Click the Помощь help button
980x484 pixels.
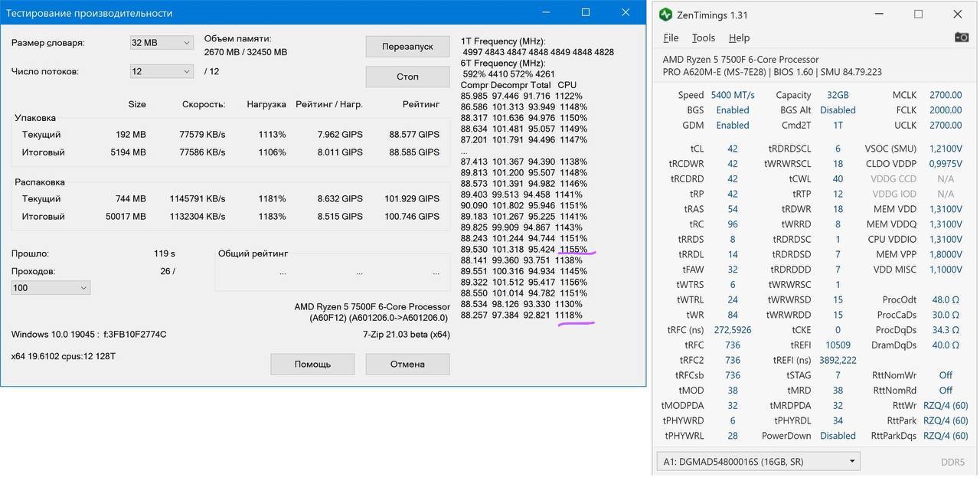pos(312,364)
